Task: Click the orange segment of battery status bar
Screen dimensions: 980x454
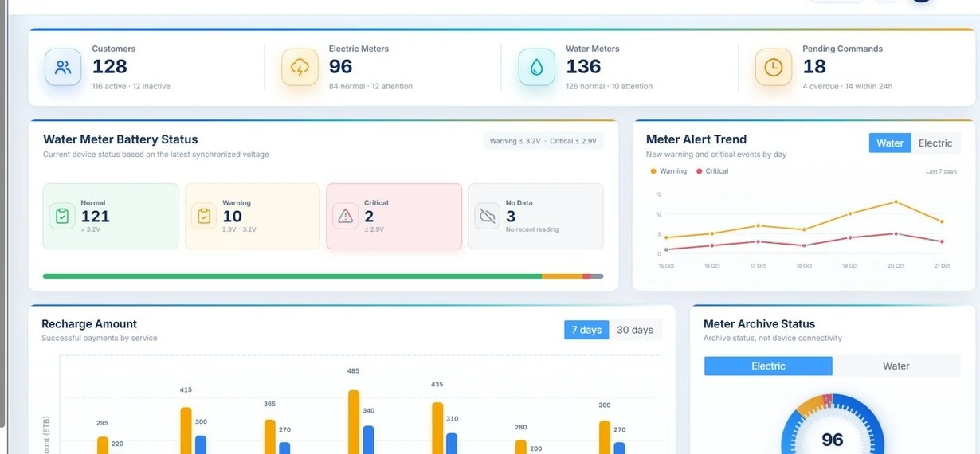Action: (563, 276)
